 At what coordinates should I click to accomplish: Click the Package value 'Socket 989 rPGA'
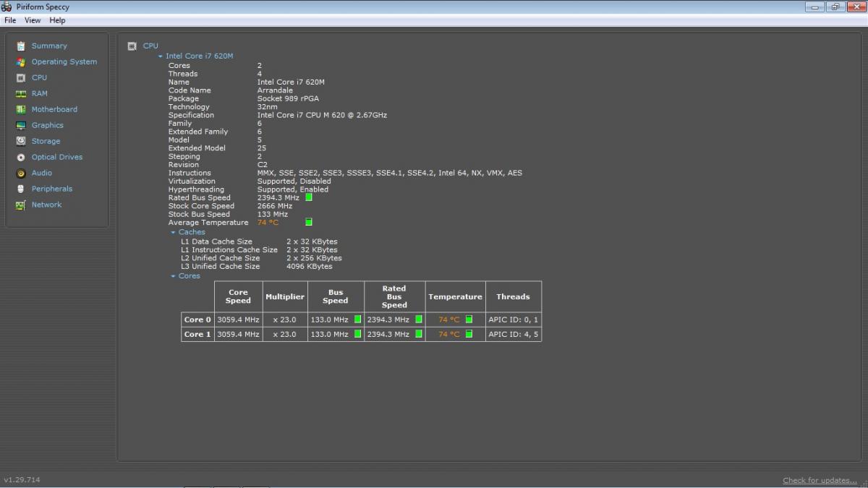(x=288, y=98)
